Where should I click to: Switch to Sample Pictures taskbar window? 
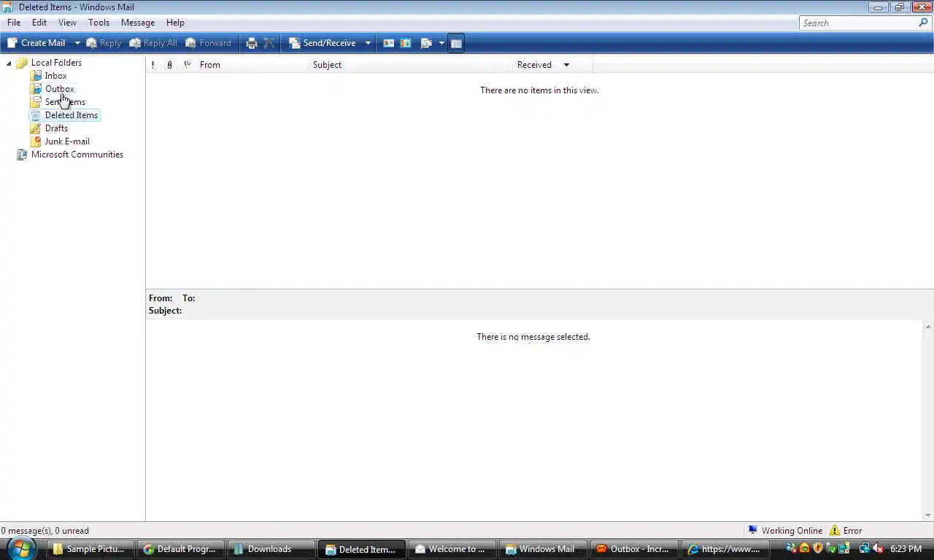tap(89, 549)
